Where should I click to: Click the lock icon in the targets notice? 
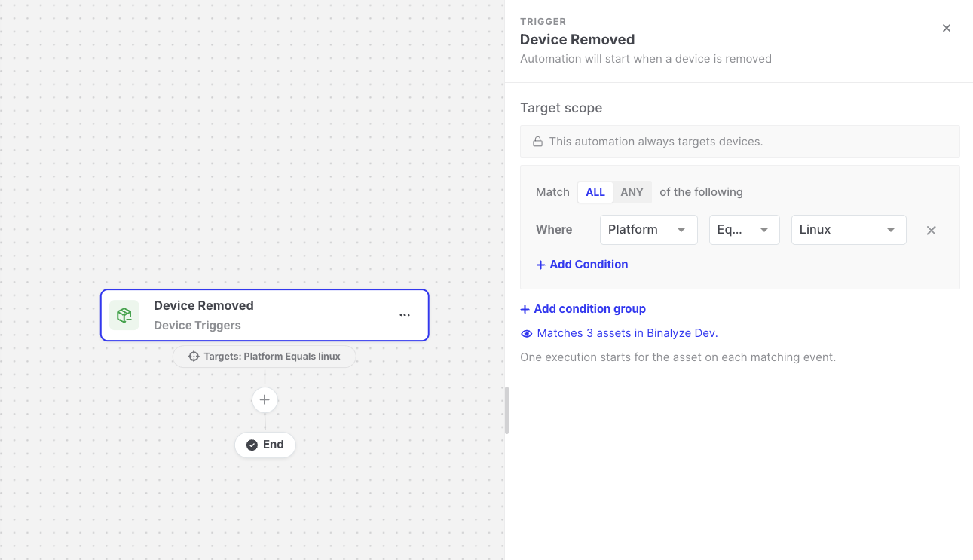(538, 142)
